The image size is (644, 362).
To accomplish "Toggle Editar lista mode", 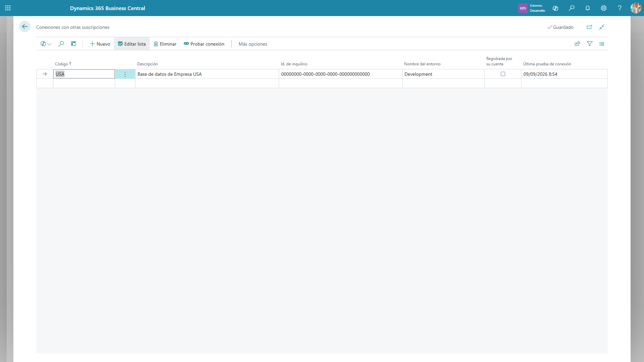I will pyautogui.click(x=132, y=44).
